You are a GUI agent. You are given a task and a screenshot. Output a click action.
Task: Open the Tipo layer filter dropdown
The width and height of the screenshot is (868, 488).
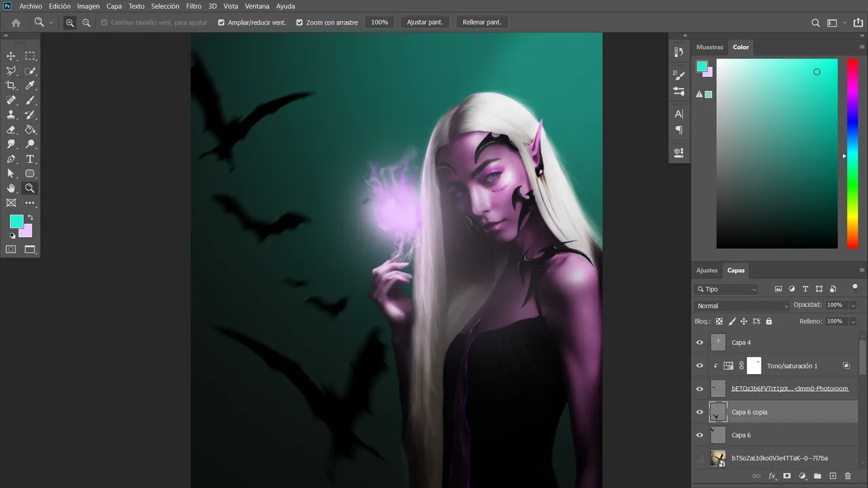coord(726,289)
